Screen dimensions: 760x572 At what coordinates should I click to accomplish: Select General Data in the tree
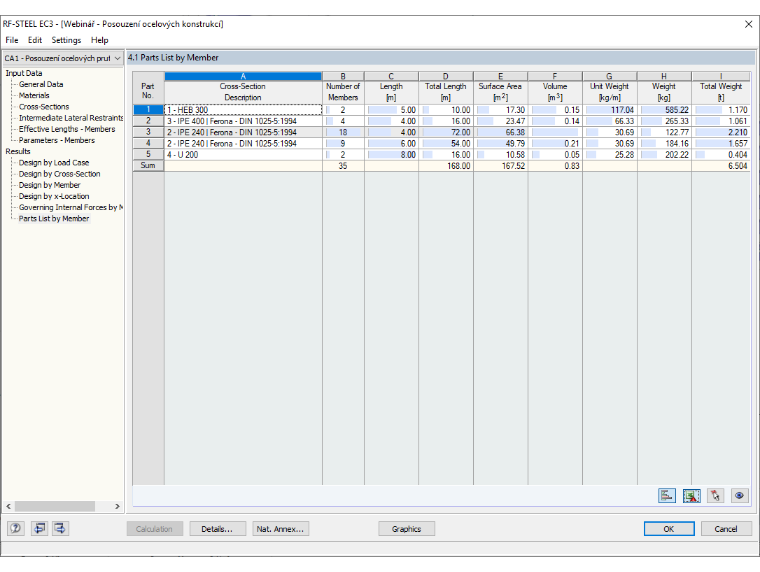click(41, 84)
